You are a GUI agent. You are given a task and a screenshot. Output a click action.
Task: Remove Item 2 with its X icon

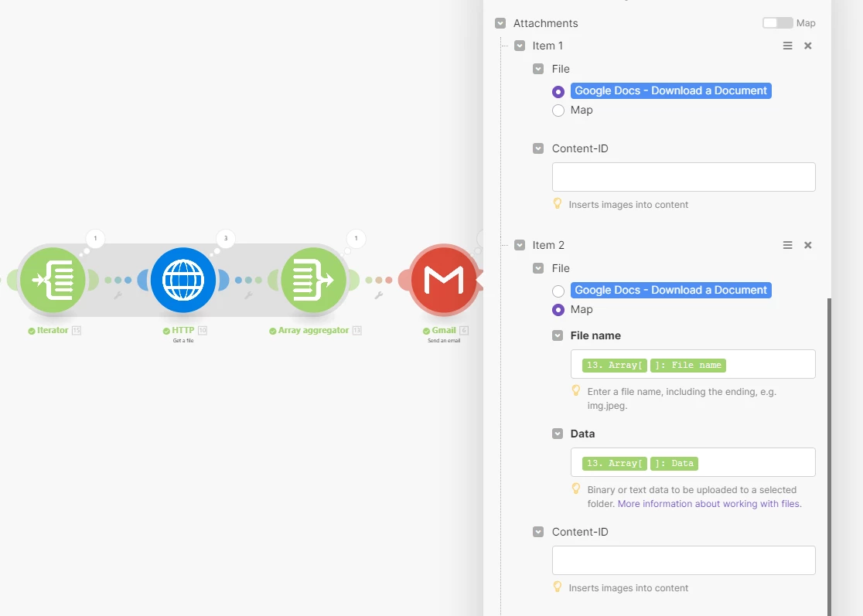click(808, 245)
